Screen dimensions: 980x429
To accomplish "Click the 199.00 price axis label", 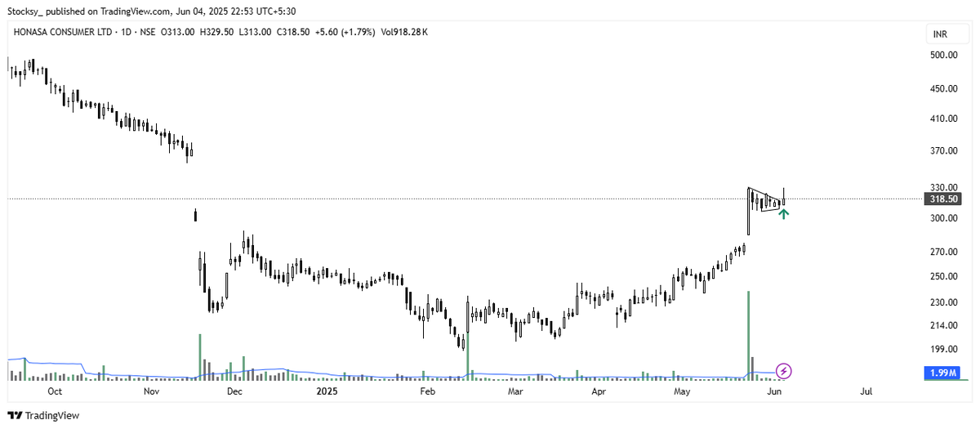I will pos(942,349).
